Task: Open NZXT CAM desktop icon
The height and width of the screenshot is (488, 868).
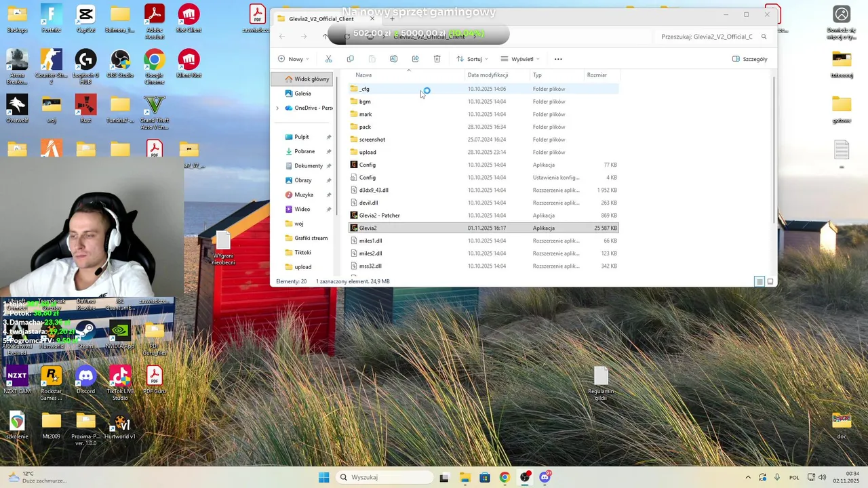Action: (x=17, y=380)
